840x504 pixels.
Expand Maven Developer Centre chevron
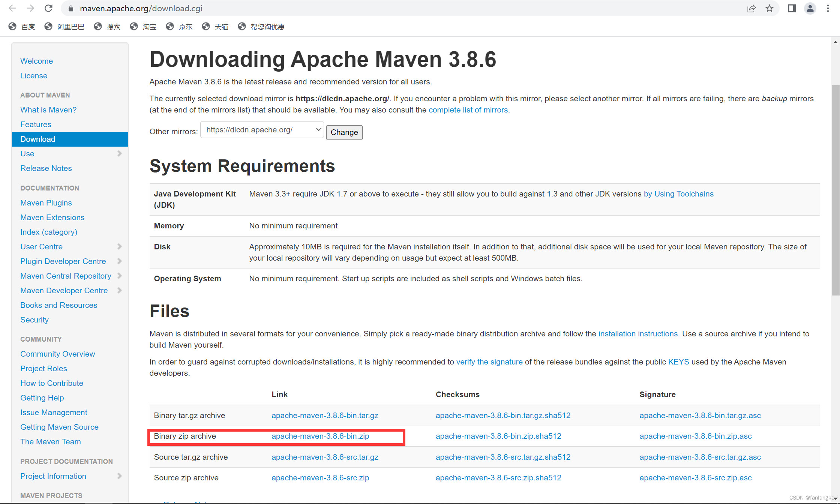pyautogui.click(x=120, y=291)
